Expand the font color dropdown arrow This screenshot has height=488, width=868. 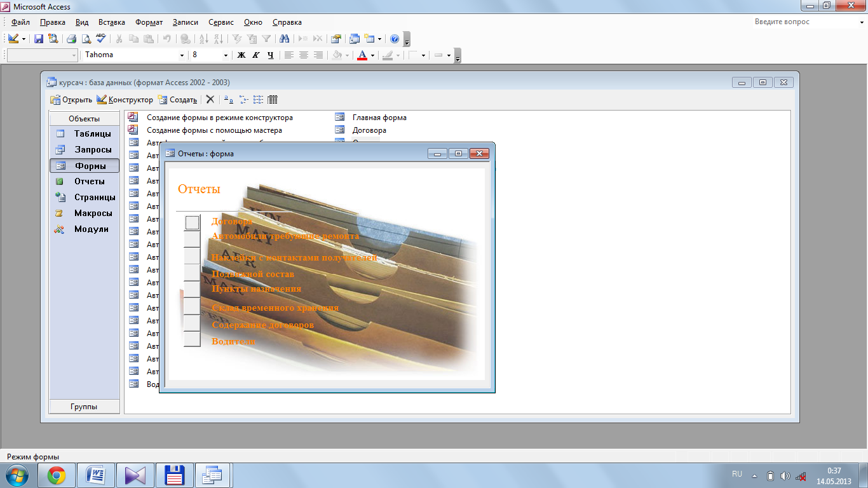pos(372,55)
